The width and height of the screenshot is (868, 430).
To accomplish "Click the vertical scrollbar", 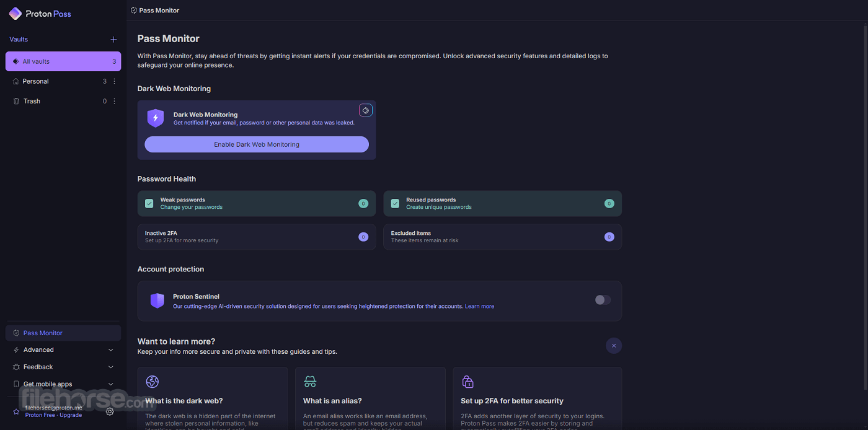I will (x=866, y=208).
